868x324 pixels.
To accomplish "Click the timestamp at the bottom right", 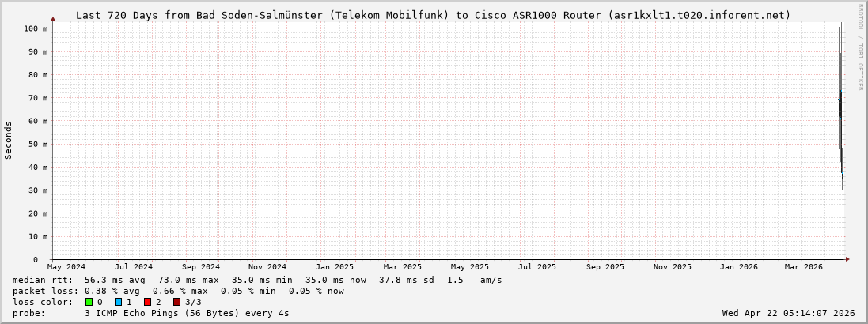I will [x=788, y=313].
